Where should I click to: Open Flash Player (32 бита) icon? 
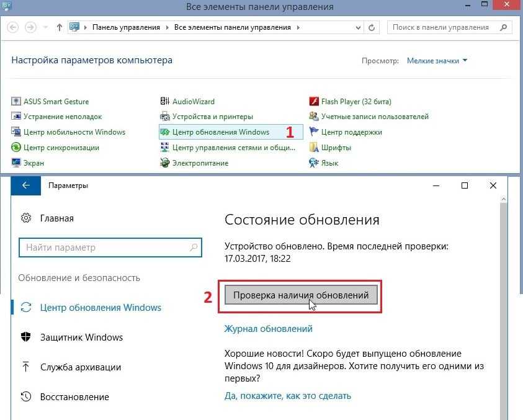coord(314,101)
